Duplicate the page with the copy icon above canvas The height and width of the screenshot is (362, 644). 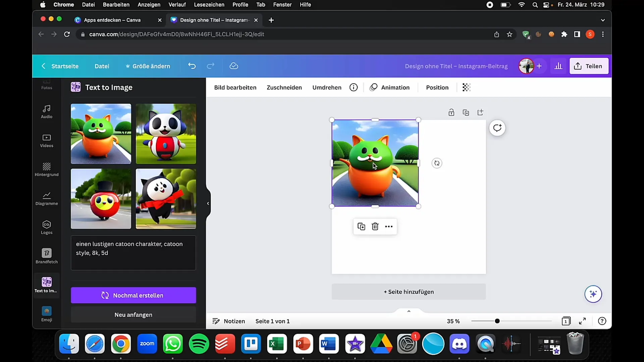tap(466, 113)
